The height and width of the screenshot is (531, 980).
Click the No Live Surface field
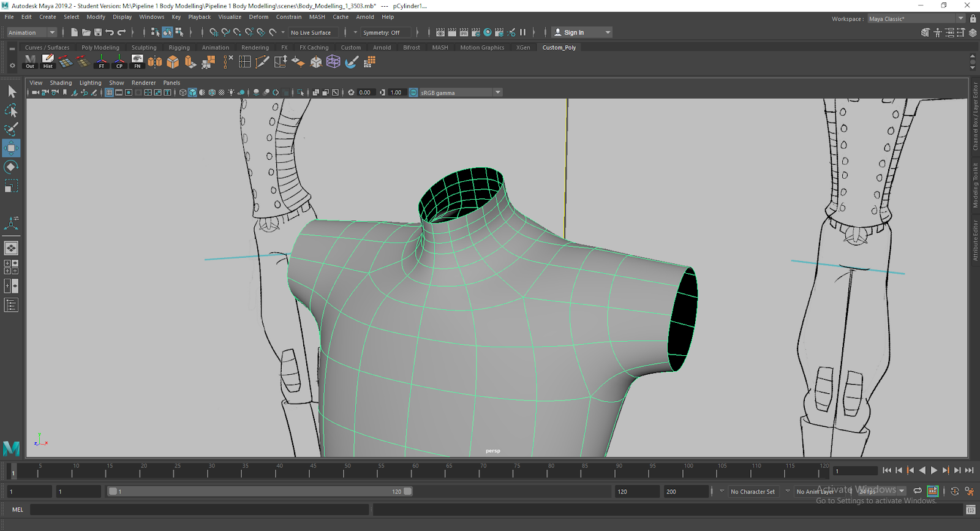(312, 32)
